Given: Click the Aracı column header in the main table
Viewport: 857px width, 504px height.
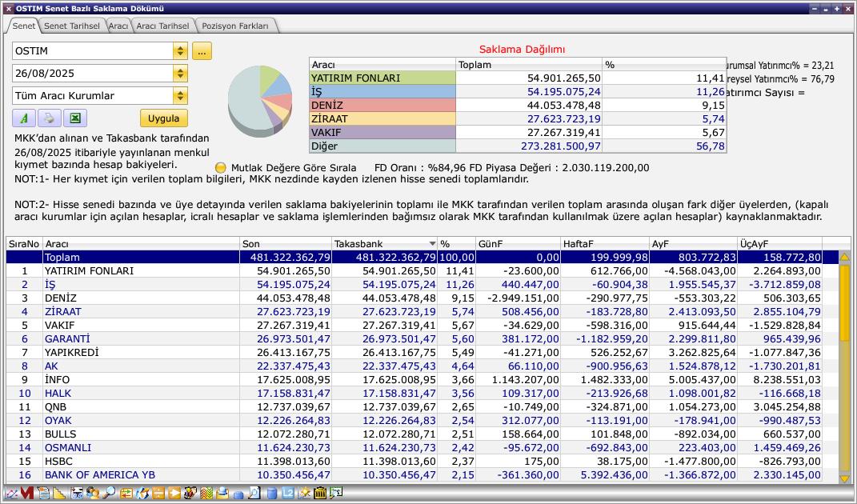Looking at the screenshot, I should pyautogui.click(x=141, y=244).
